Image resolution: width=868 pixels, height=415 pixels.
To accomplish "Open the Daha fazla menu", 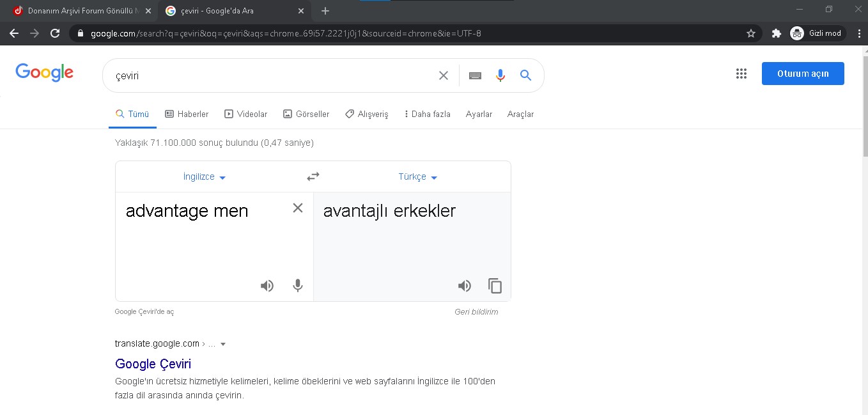I will 427,114.
